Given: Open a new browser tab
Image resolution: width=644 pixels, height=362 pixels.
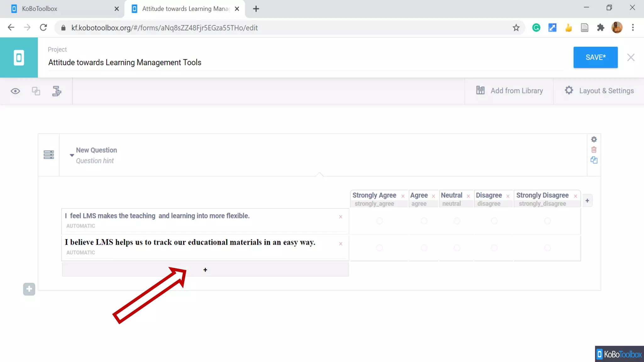Looking at the screenshot, I should (256, 9).
